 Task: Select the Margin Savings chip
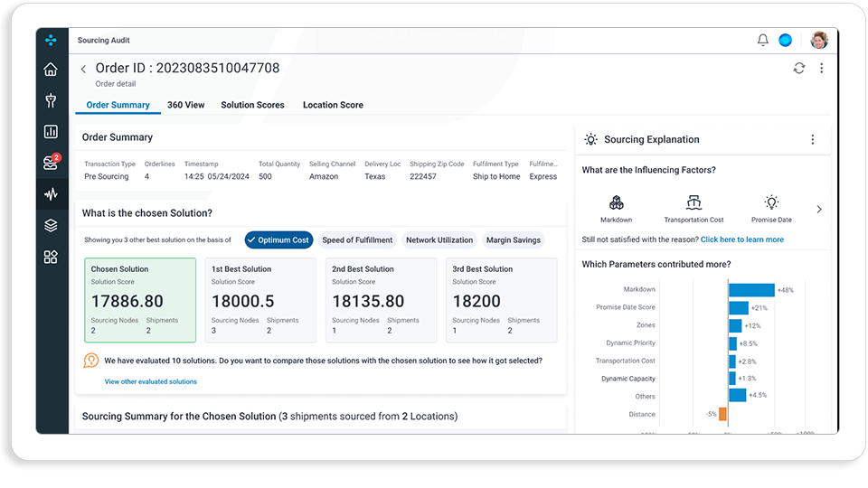(514, 239)
